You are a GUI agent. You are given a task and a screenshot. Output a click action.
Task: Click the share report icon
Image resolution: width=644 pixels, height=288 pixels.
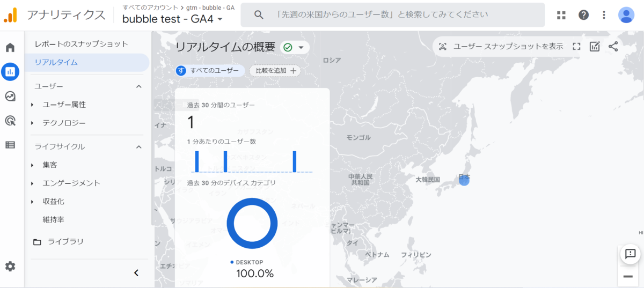pyautogui.click(x=613, y=47)
